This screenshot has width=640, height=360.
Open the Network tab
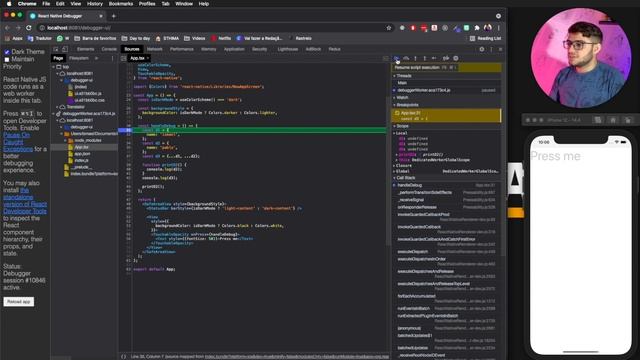pyautogui.click(x=155, y=49)
